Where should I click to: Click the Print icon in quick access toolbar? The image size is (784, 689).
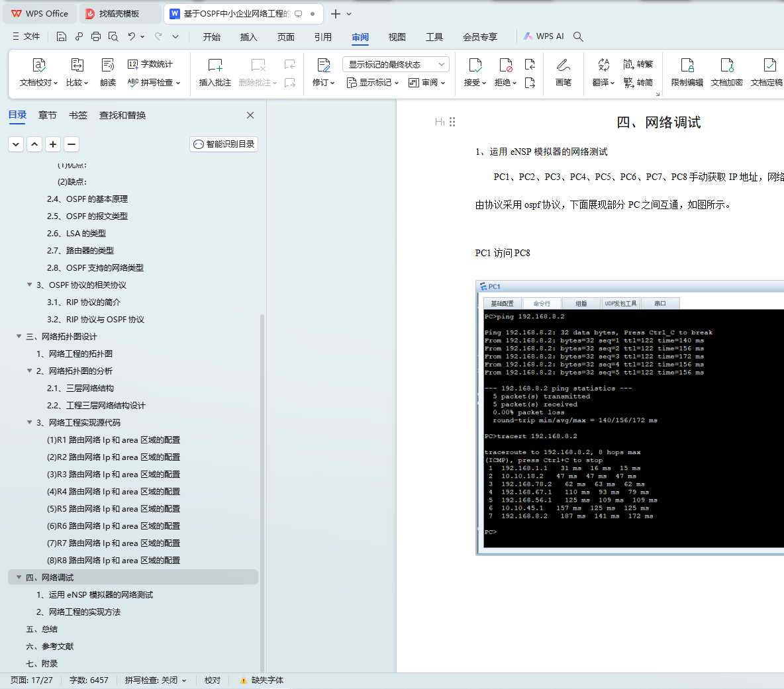[96, 36]
